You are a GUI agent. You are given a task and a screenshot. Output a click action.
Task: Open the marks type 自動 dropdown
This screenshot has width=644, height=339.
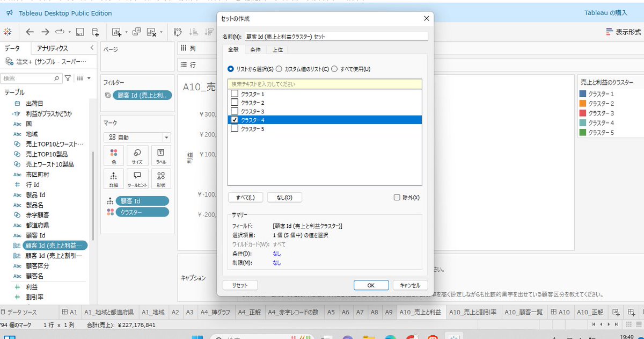point(137,137)
